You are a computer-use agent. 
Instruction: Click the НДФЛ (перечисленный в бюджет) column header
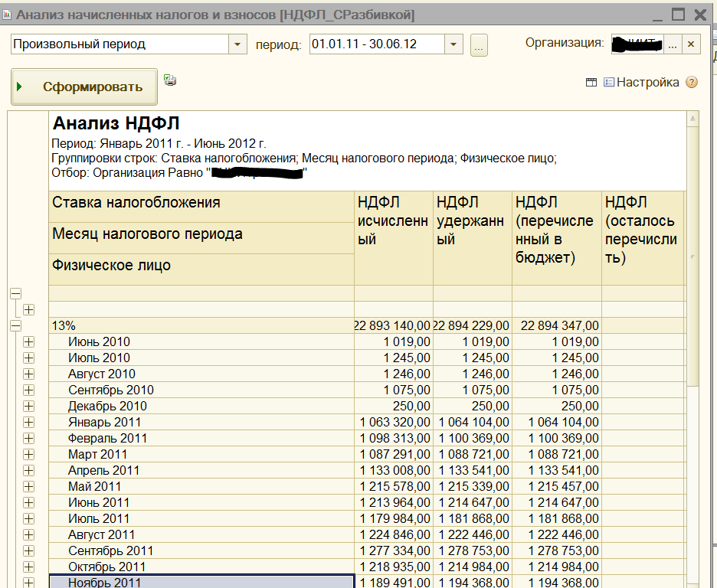coord(556,237)
